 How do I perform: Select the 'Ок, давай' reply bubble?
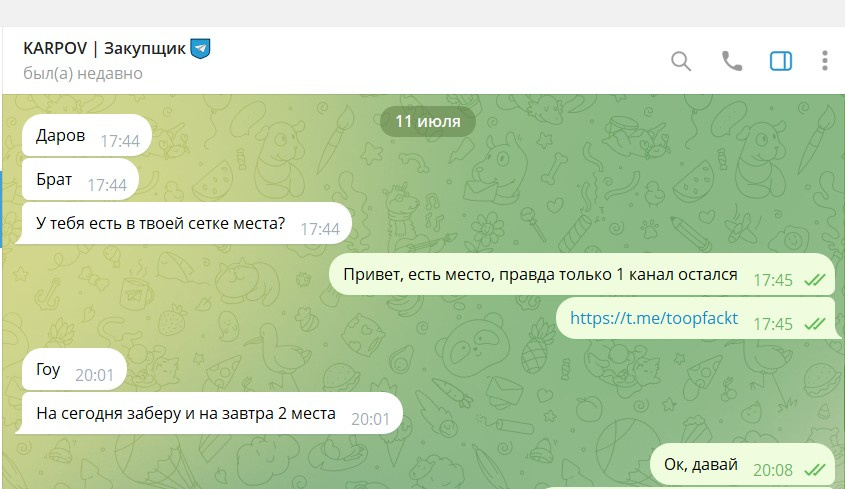tap(743, 464)
